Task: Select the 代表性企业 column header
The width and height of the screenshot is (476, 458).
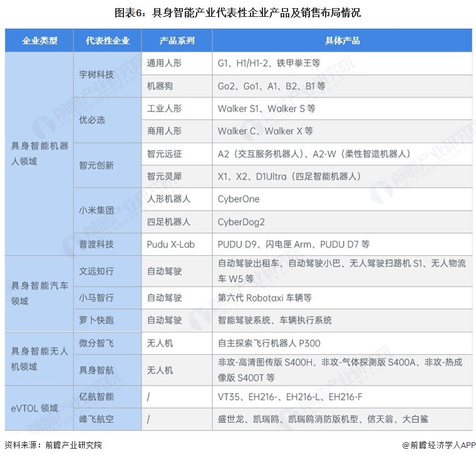Action: click(108, 40)
